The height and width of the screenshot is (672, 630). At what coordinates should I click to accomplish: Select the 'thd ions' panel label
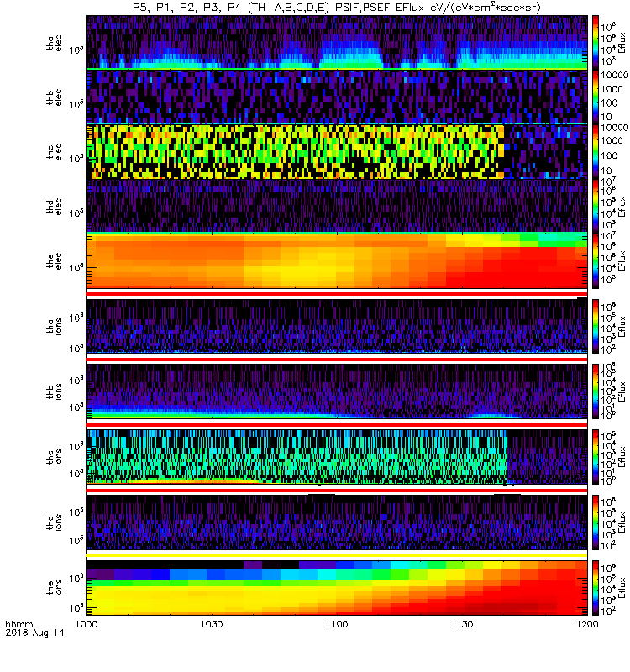click(54, 522)
